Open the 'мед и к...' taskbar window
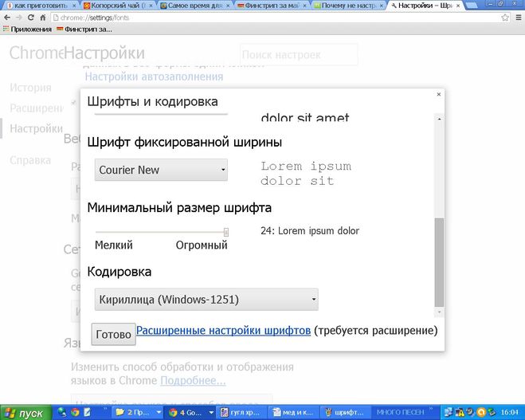Image resolution: width=525 pixels, height=420 pixels. 295,413
